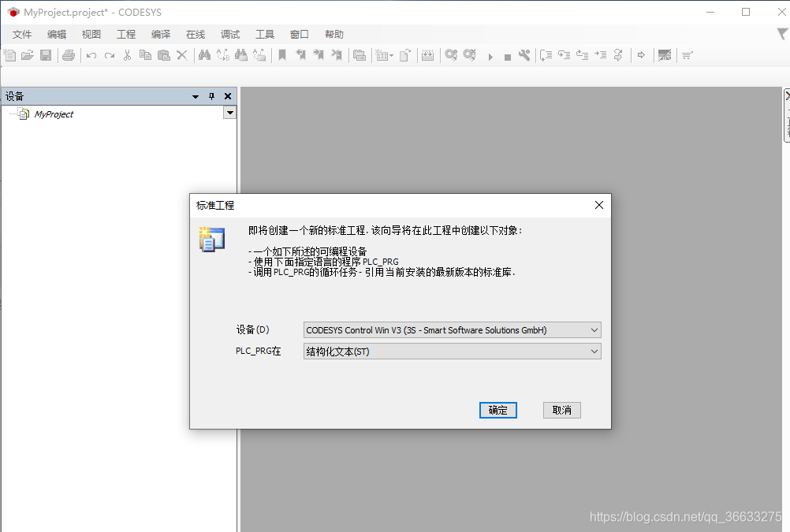Expand the dropdown beside MyProject tree
Viewport: 790px width, 532px height.
click(229, 113)
